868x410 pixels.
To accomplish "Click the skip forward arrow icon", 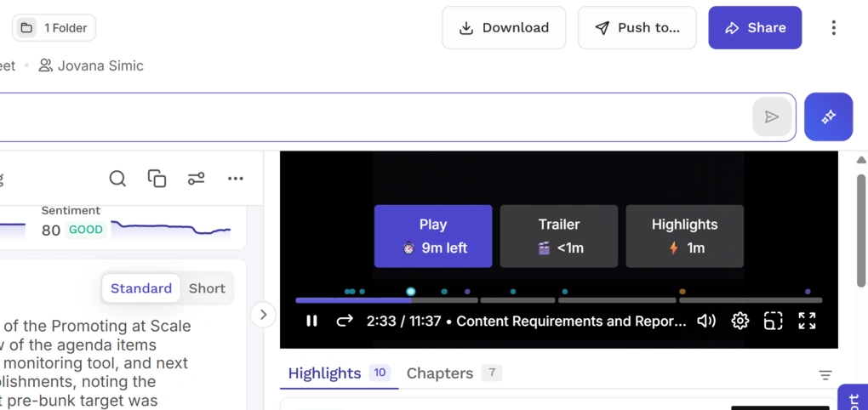I will [345, 321].
